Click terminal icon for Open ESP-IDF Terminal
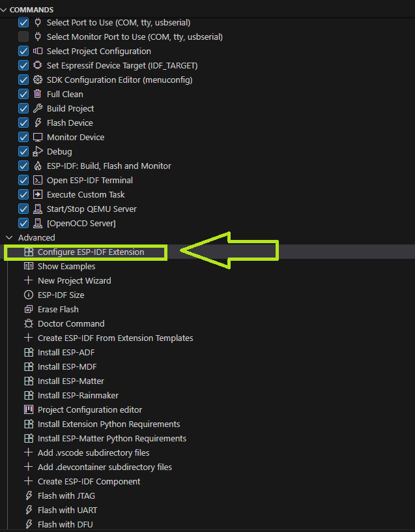Viewport: 415px width, 532px height. 38,180
